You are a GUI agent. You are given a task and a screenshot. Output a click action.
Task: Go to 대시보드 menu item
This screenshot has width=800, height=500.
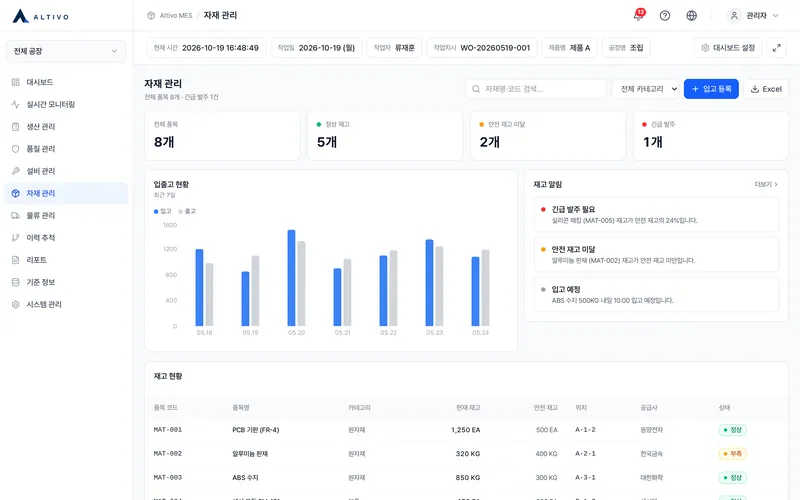pyautogui.click(x=66, y=82)
